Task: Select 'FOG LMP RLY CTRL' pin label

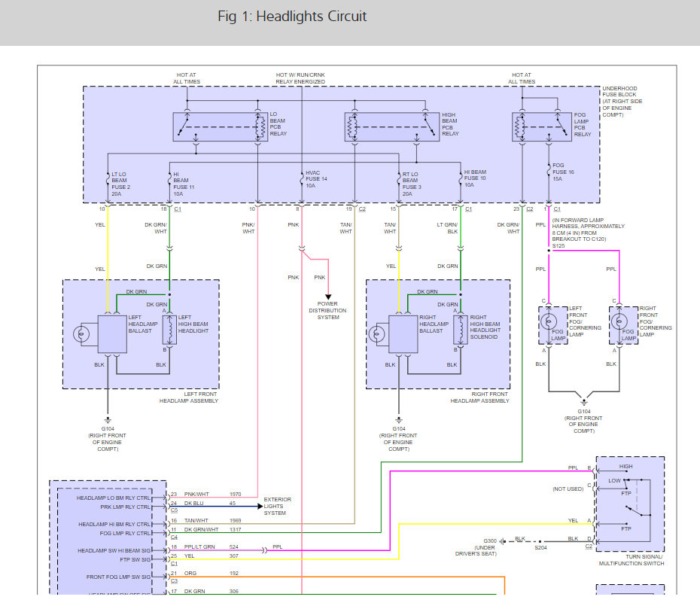Action: pos(126,533)
